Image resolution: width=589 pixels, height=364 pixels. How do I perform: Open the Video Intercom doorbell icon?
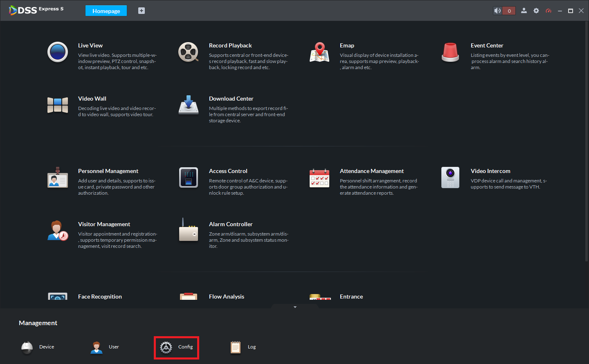coord(450,178)
